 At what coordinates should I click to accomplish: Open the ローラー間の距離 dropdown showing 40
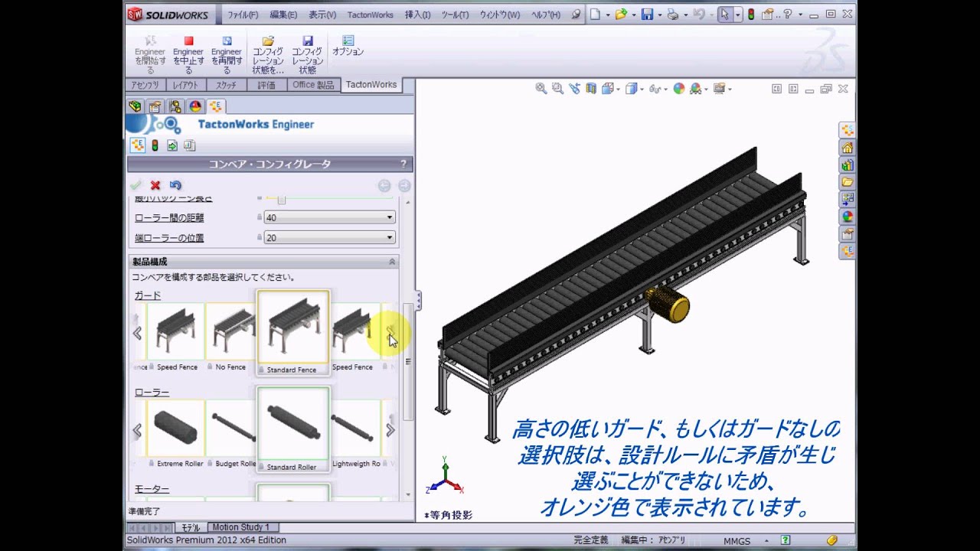[x=329, y=217]
